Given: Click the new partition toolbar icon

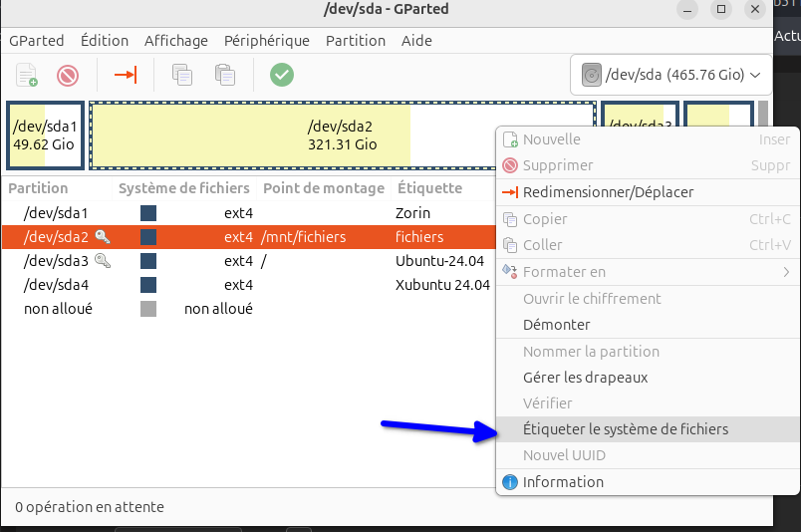Looking at the screenshot, I should (x=27, y=75).
